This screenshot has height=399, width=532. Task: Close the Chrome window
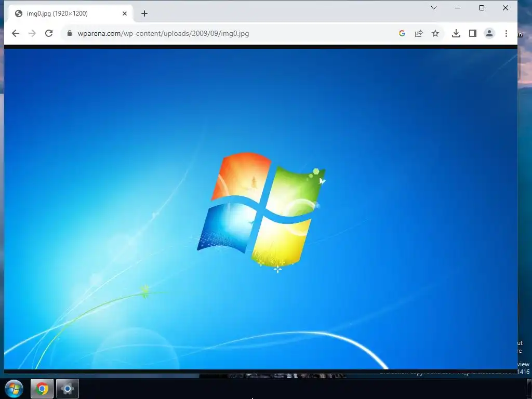click(x=505, y=8)
